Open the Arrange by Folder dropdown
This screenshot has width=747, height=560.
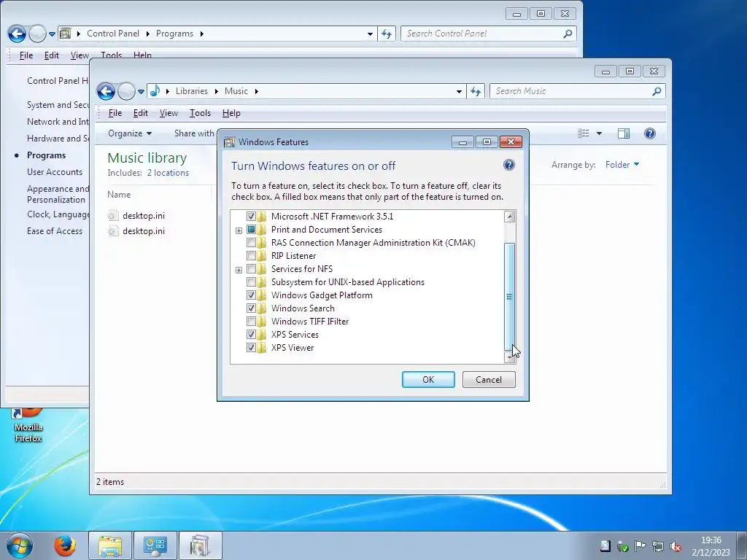pos(622,165)
